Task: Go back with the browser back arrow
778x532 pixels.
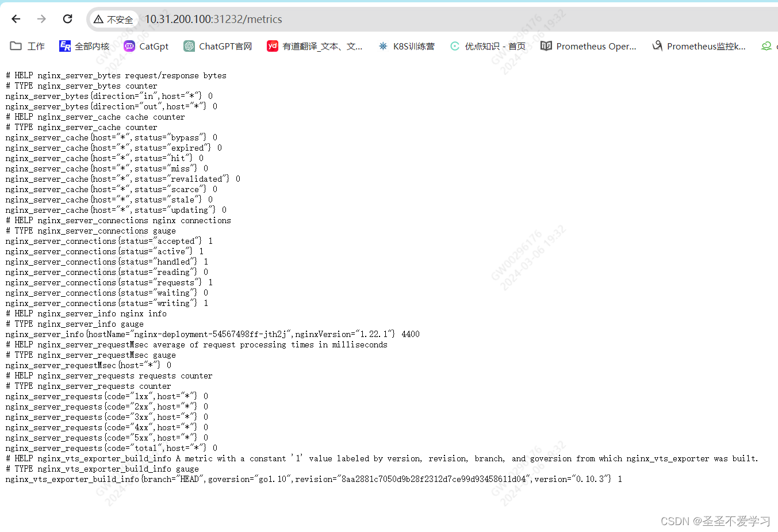Action: tap(16, 19)
